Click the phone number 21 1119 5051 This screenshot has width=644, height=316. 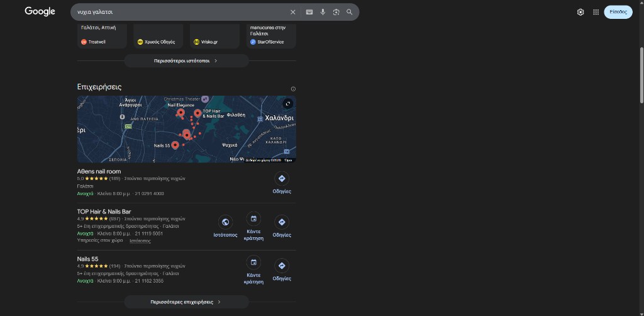148,234
